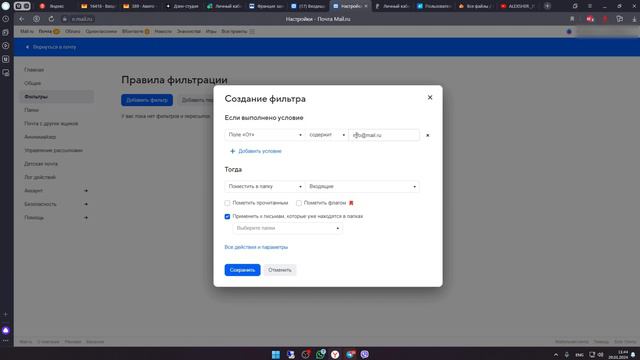Click the history clock icon in left sidebar
Image resolution: width=640 pixels, height=360 pixels.
pos(6,19)
